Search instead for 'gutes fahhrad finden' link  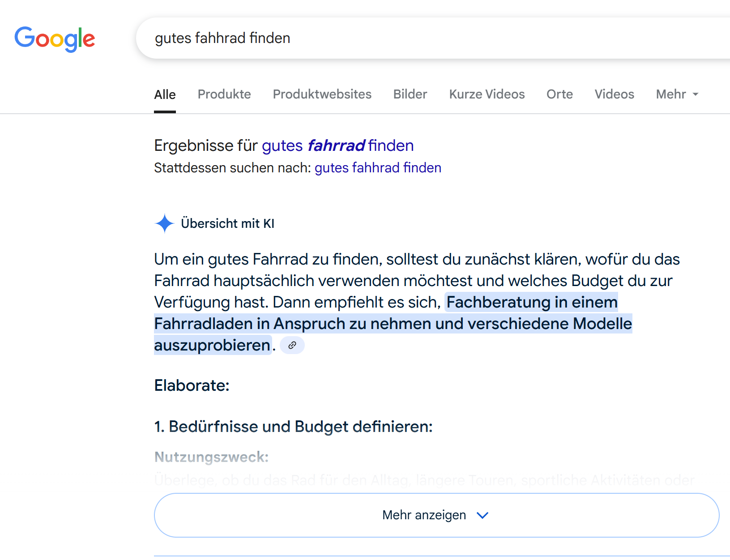[378, 168]
